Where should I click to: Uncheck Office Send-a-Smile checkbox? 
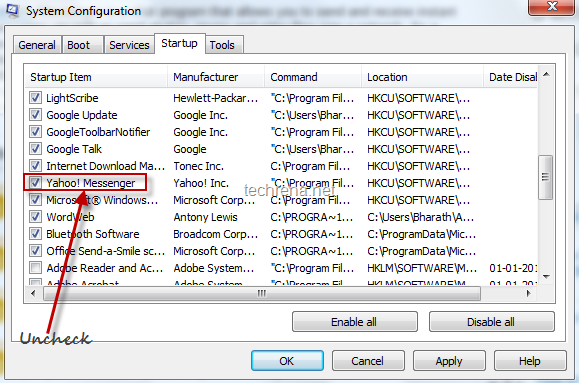click(x=35, y=251)
